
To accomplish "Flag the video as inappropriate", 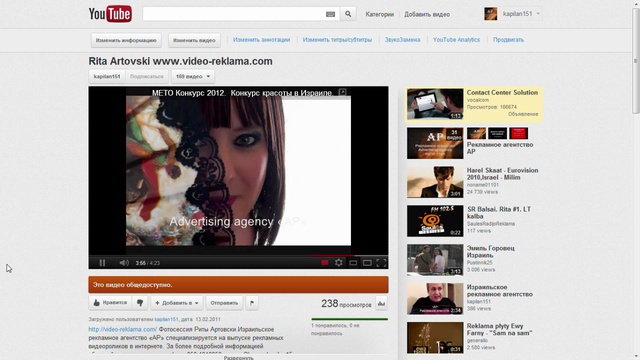I will [252, 303].
